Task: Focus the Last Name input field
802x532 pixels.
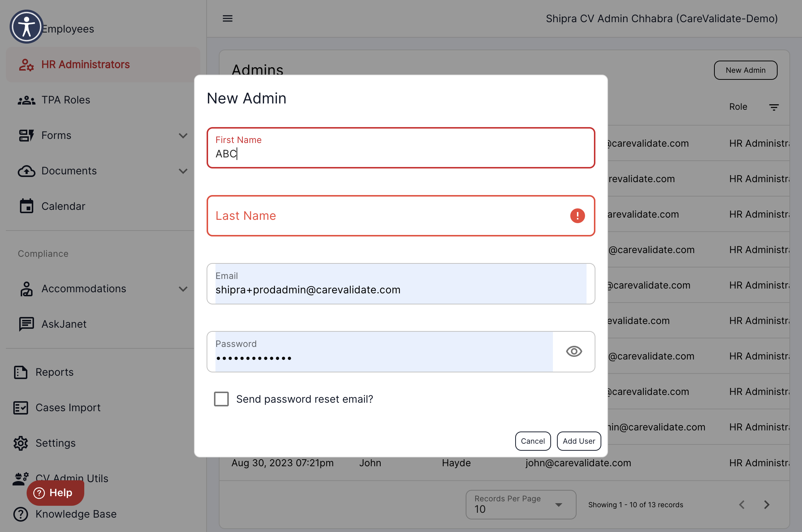Action: [401, 216]
